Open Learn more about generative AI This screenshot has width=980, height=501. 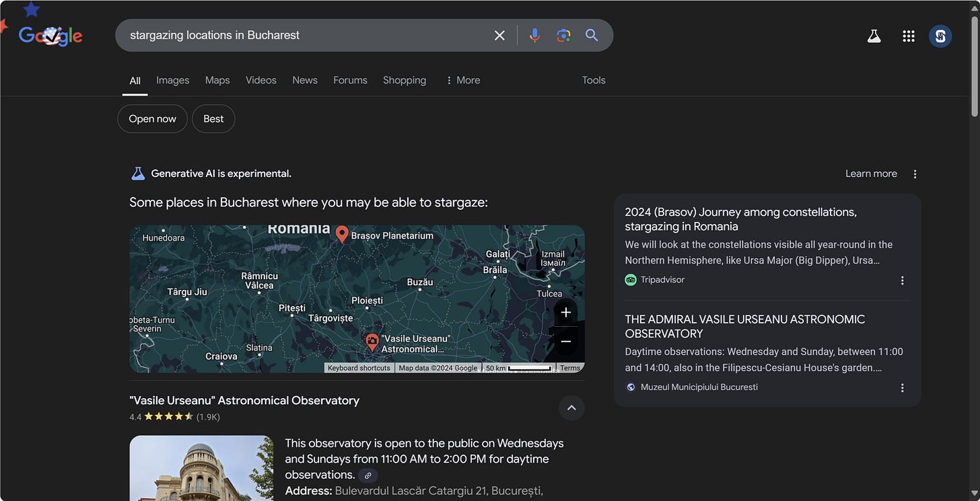871,174
